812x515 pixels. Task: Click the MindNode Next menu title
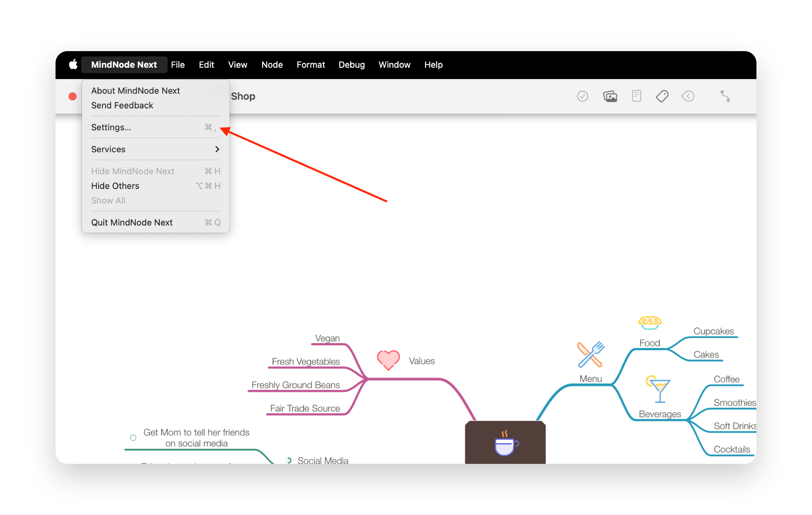coord(124,64)
